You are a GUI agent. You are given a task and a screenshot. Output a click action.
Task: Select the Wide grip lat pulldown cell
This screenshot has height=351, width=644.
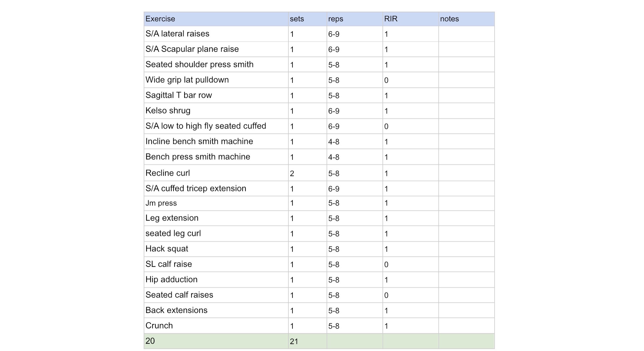[216, 80]
